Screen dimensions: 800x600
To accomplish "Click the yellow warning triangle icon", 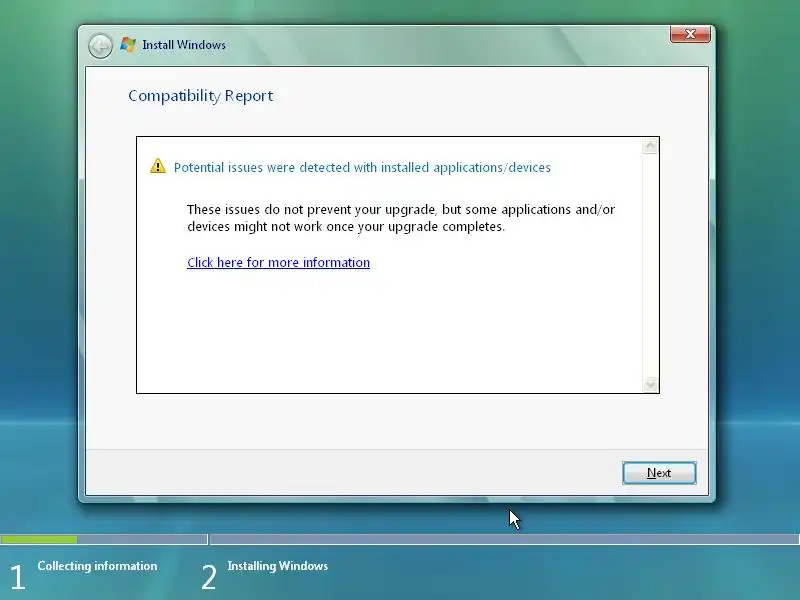I will point(158,166).
